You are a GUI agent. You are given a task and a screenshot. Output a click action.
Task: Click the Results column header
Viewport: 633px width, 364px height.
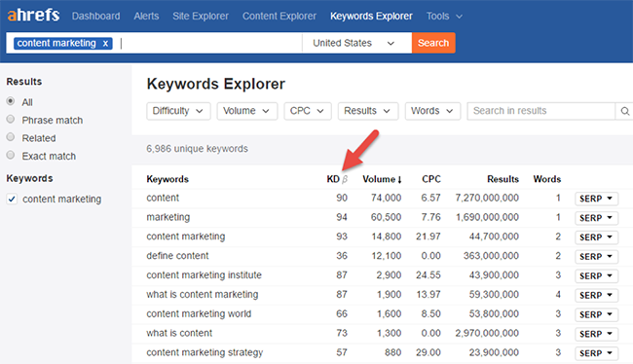coord(503,179)
